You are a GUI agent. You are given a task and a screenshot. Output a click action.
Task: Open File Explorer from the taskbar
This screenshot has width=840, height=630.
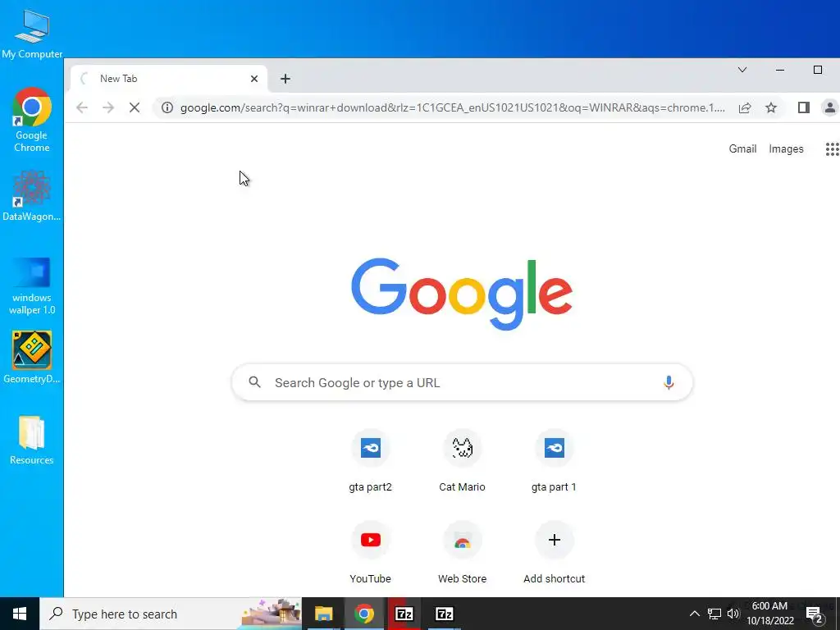tap(323, 614)
